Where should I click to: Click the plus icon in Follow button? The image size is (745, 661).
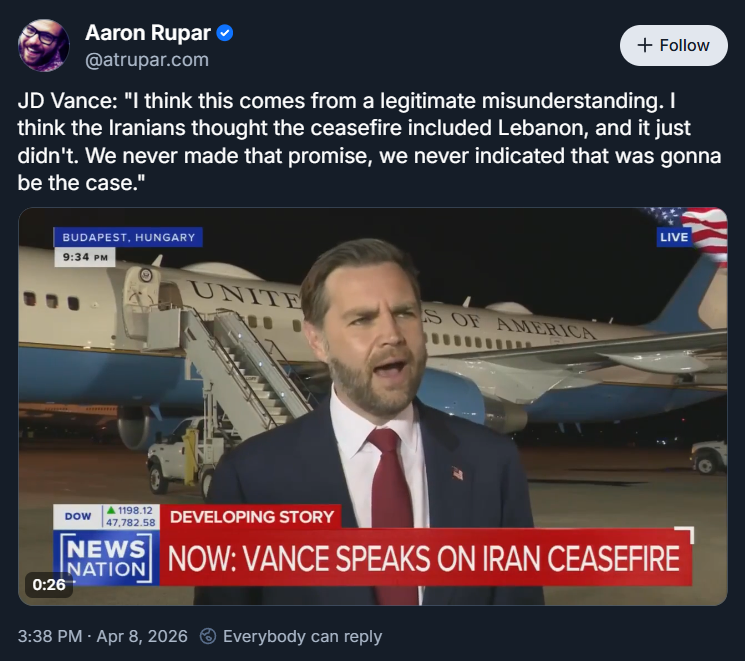coord(645,45)
